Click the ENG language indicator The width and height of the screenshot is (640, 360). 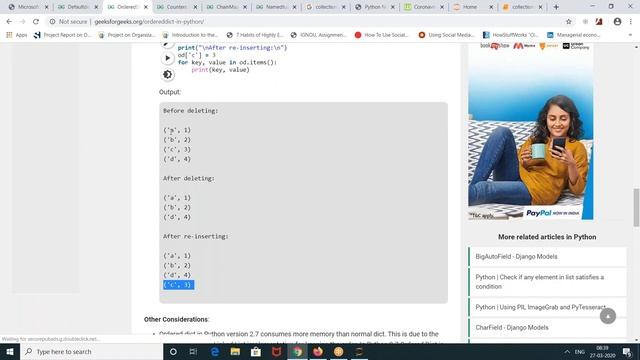point(580,351)
